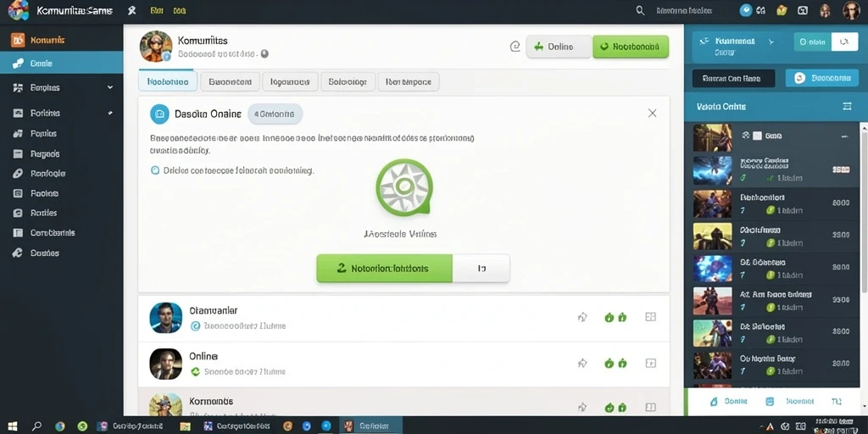The image size is (868, 434).
Task: Click the share arrow in the Online user row
Action: (582, 363)
